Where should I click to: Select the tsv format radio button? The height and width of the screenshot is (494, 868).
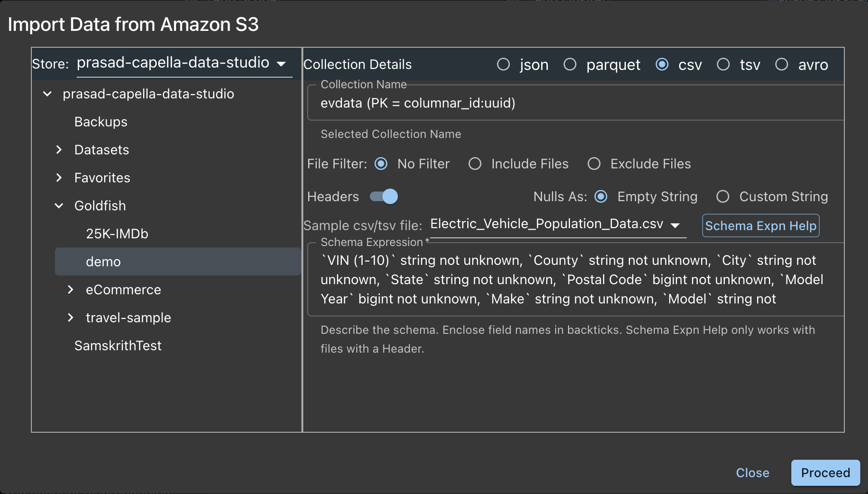[723, 64]
